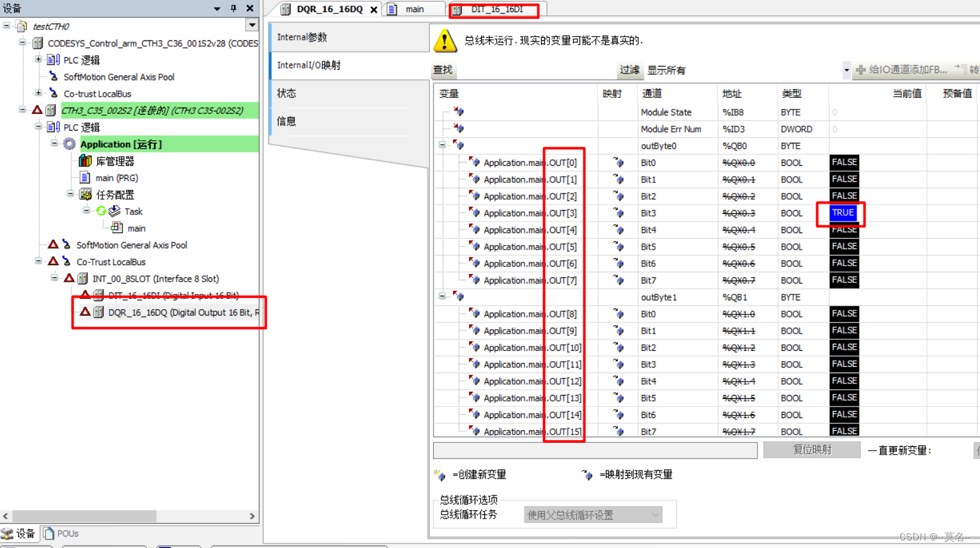The width and height of the screenshot is (980, 548).
Task: Select the testCTH0 project icon
Action: [x=22, y=26]
